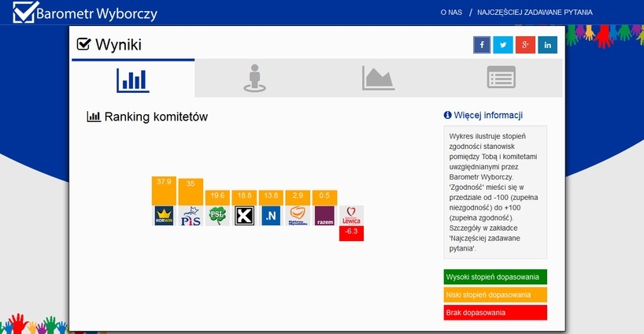Click the Razem party logo
Image resolution: width=644 pixels, height=334 pixels.
click(x=324, y=216)
